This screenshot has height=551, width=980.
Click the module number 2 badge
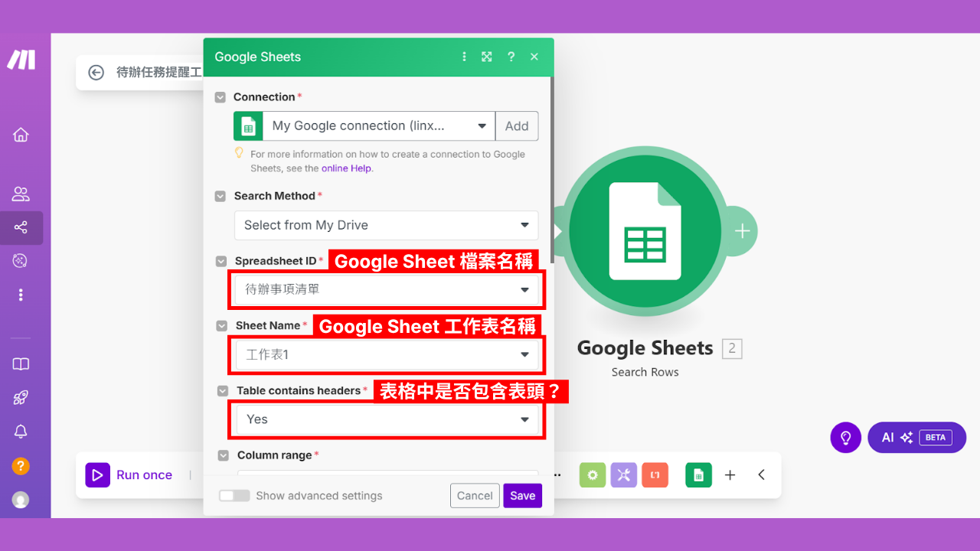pos(732,349)
